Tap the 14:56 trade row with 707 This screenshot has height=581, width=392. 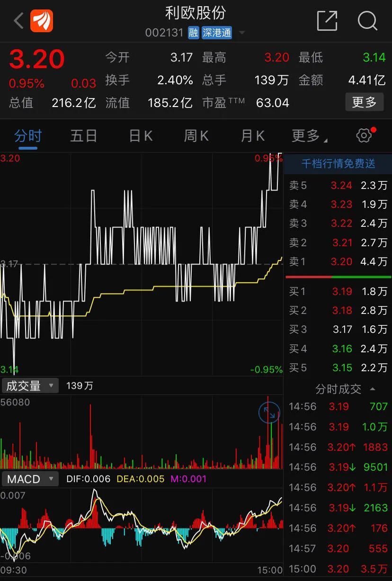[338, 406]
